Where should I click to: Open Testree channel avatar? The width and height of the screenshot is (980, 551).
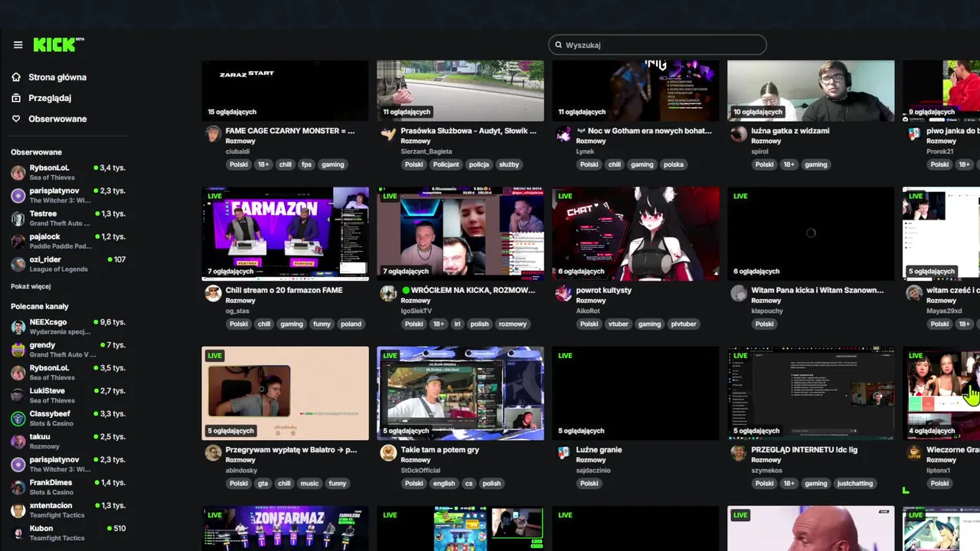(18, 218)
